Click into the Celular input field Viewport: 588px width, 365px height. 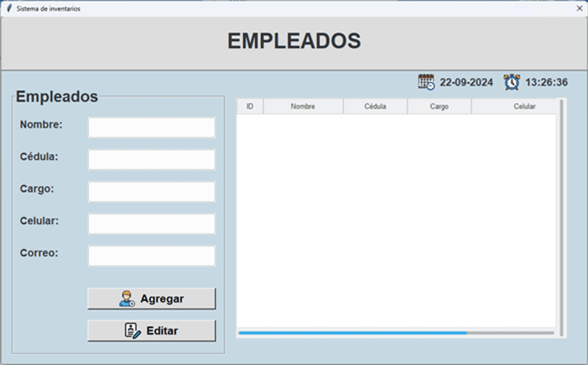(151, 224)
